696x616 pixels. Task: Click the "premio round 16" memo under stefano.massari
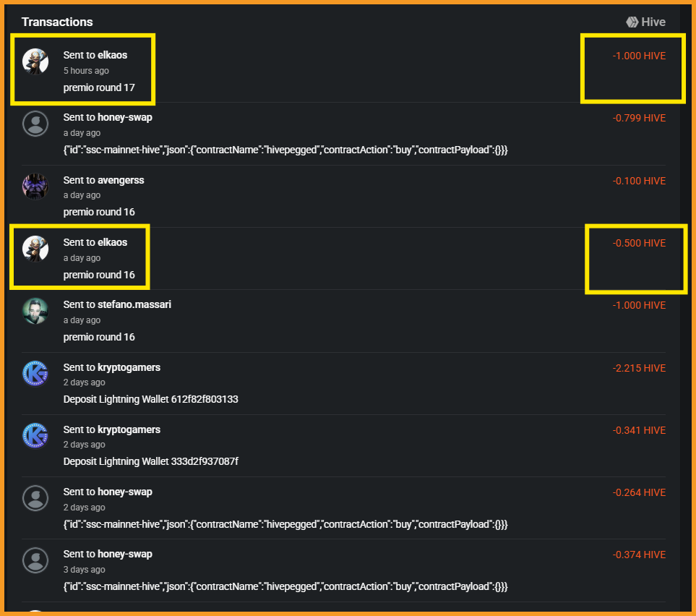click(99, 337)
